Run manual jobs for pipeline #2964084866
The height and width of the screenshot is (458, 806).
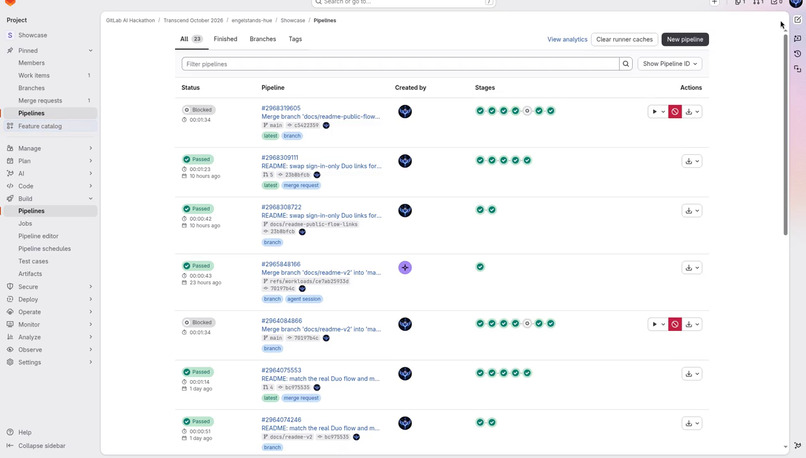657,324
